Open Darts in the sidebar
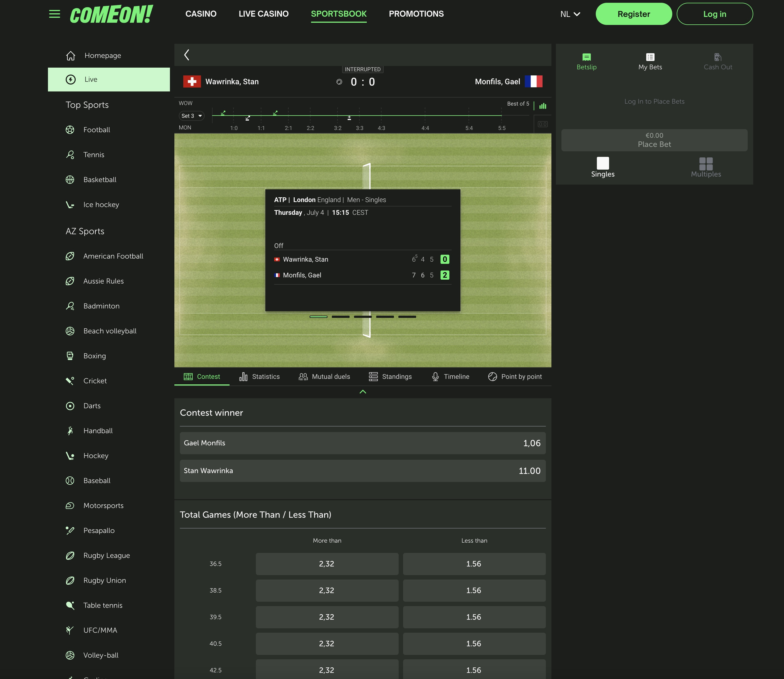Screen dimensions: 784x679 click(x=92, y=406)
